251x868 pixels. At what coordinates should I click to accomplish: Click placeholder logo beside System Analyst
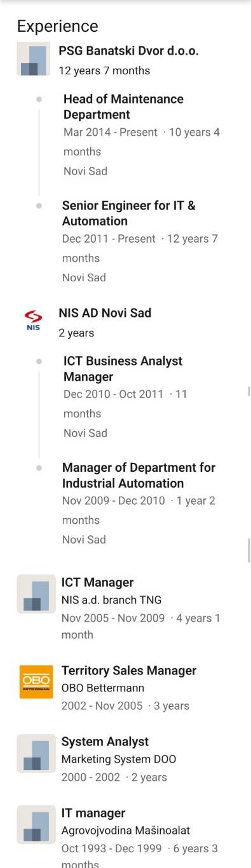(36, 753)
